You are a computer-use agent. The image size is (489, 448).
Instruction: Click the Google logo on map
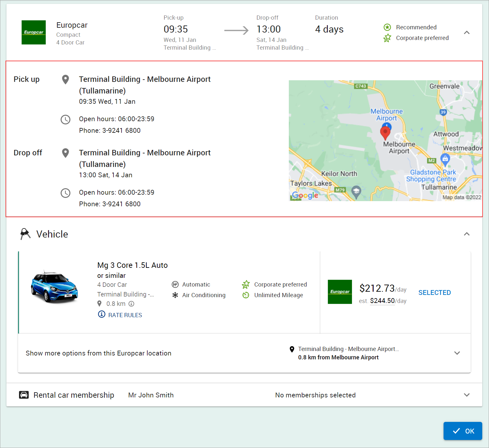305,195
